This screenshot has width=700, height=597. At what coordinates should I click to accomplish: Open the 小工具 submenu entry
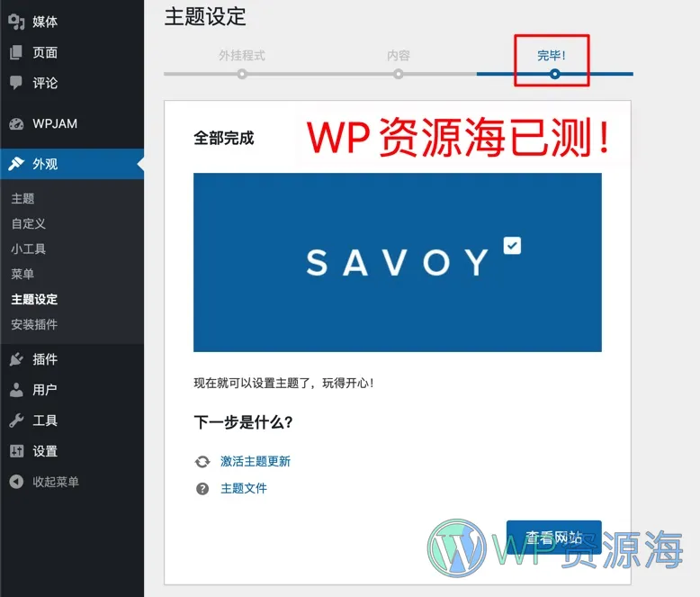click(x=29, y=249)
